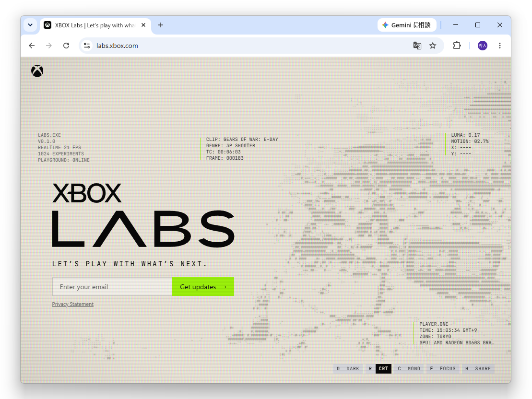Click the 'GPU: AMD RADEON 8060S' text
Screen dimensions: 532x399
457,343
